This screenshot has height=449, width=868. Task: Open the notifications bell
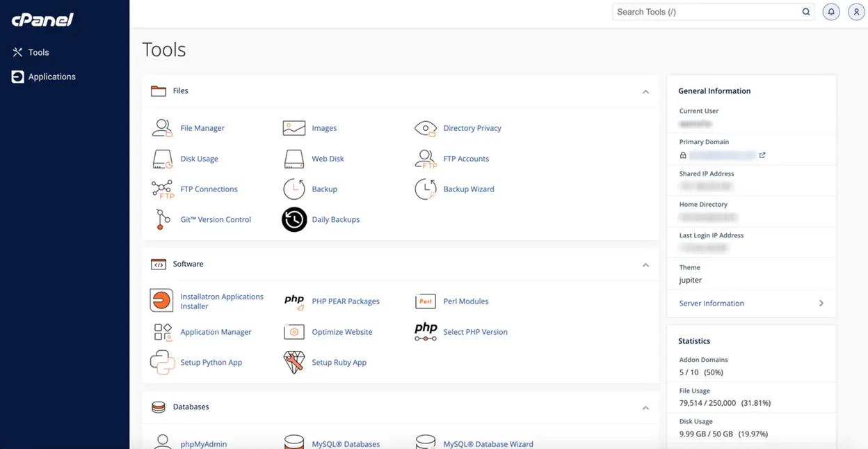click(x=830, y=11)
